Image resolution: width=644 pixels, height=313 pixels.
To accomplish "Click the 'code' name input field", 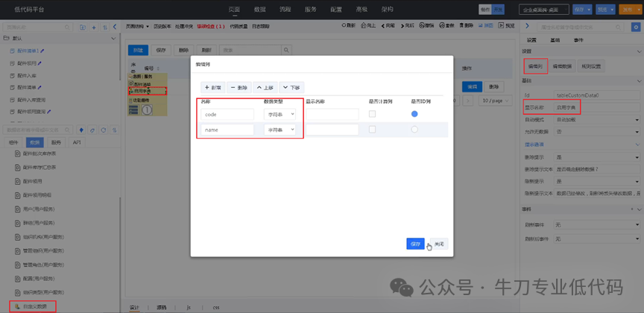I will [x=227, y=115].
